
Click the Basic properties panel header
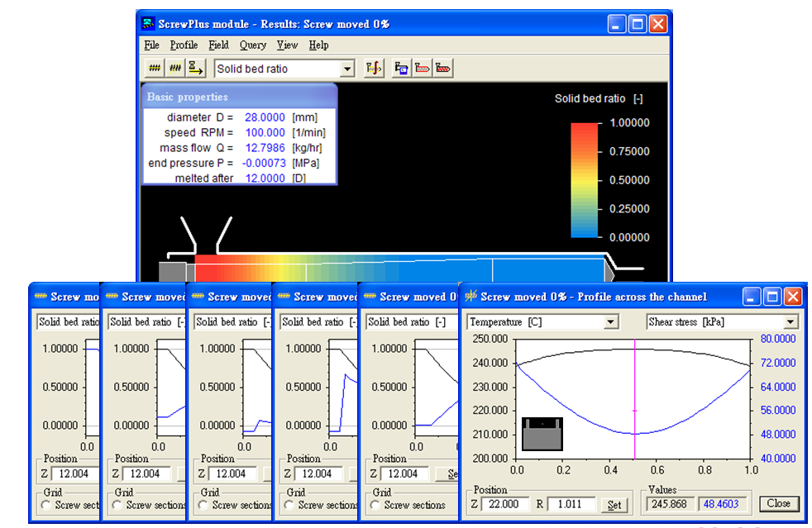pyautogui.click(x=239, y=97)
